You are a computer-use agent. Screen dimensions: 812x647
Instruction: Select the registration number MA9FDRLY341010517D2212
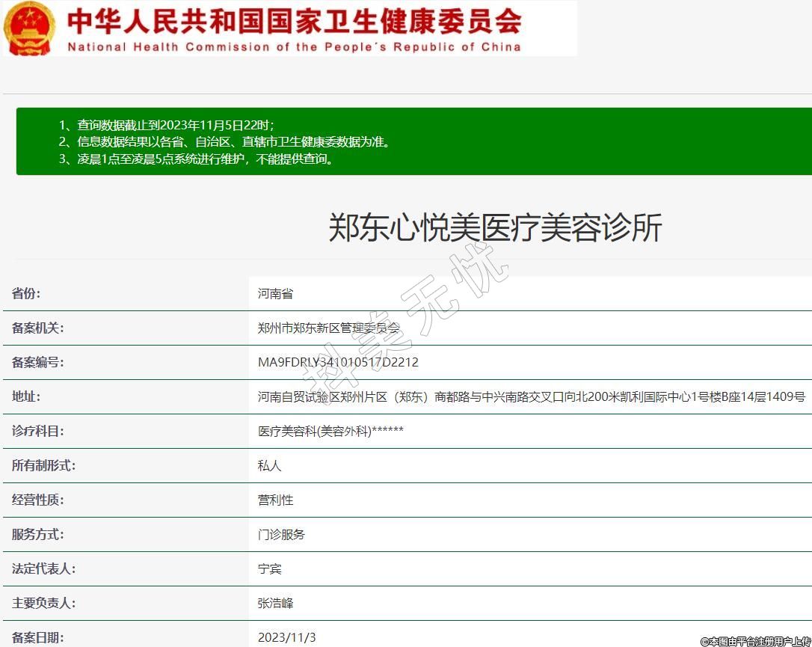(x=338, y=363)
